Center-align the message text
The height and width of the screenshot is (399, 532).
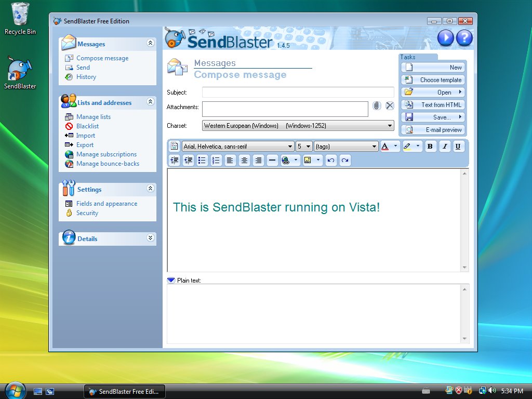coord(244,161)
